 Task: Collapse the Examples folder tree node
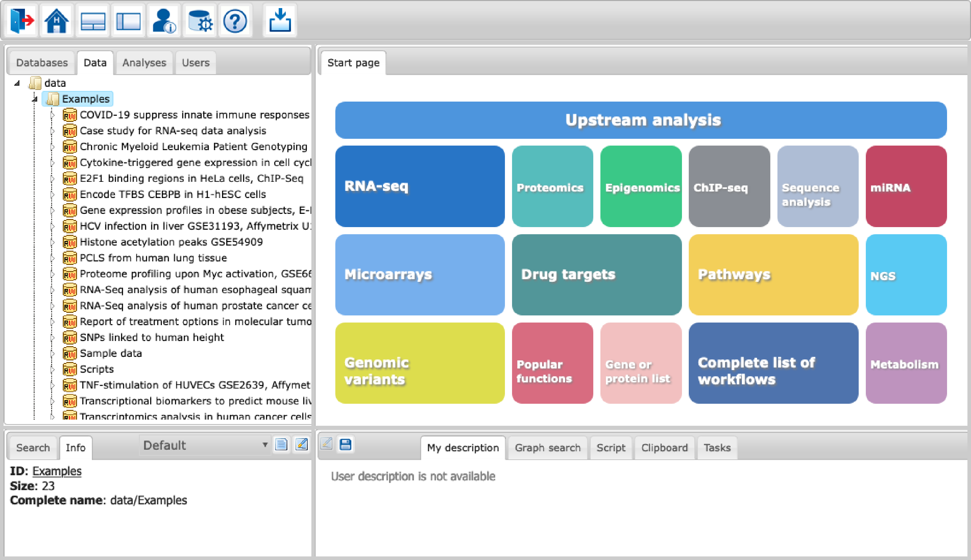(x=35, y=99)
